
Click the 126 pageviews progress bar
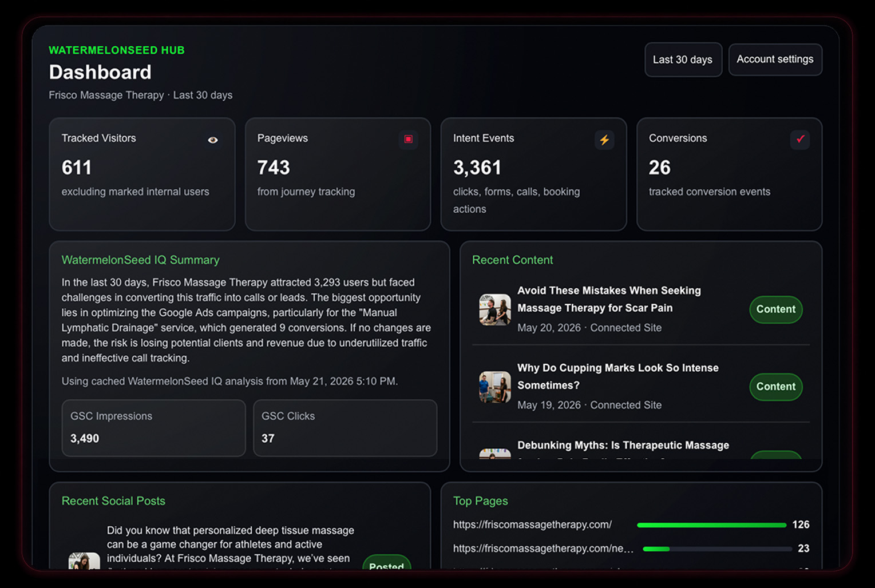click(x=711, y=525)
